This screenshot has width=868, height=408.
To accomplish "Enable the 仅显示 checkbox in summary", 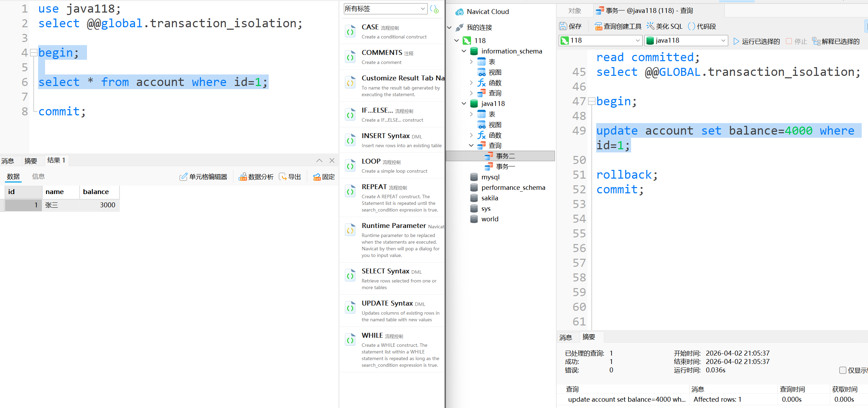I will click(843, 370).
